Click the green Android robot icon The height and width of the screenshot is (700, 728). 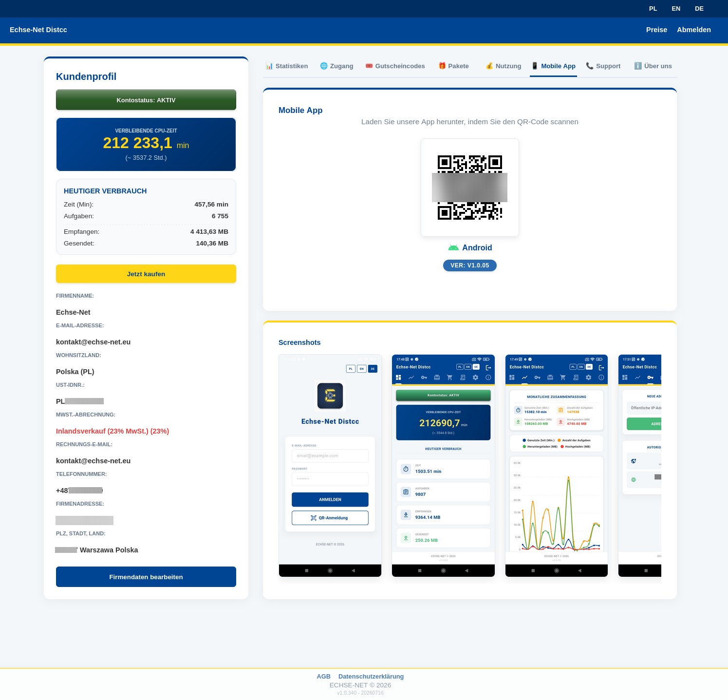(x=453, y=248)
